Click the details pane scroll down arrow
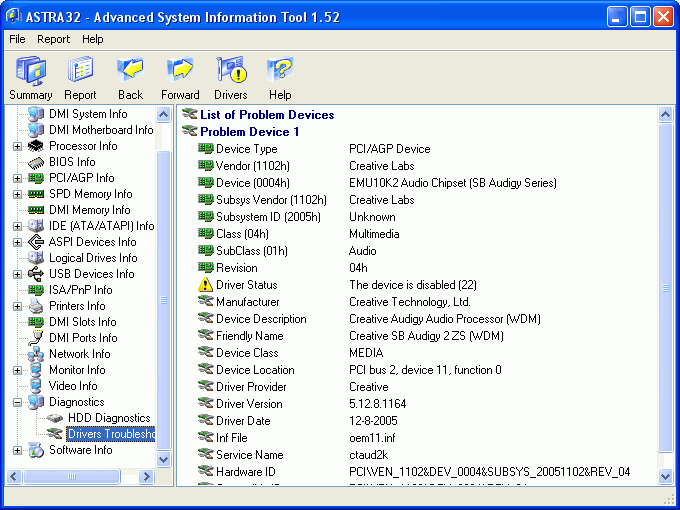The width and height of the screenshot is (680, 510). click(x=665, y=477)
